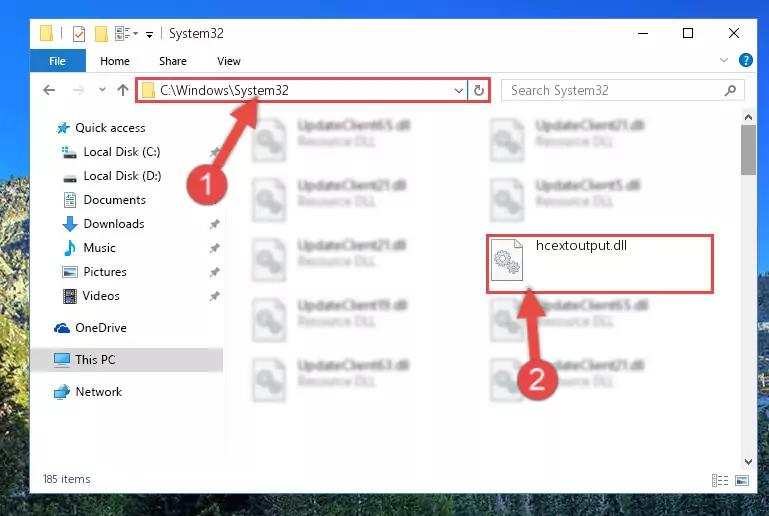Click the pin icon next to Downloads
Image resolution: width=769 pixels, height=516 pixels.
pyautogui.click(x=214, y=224)
